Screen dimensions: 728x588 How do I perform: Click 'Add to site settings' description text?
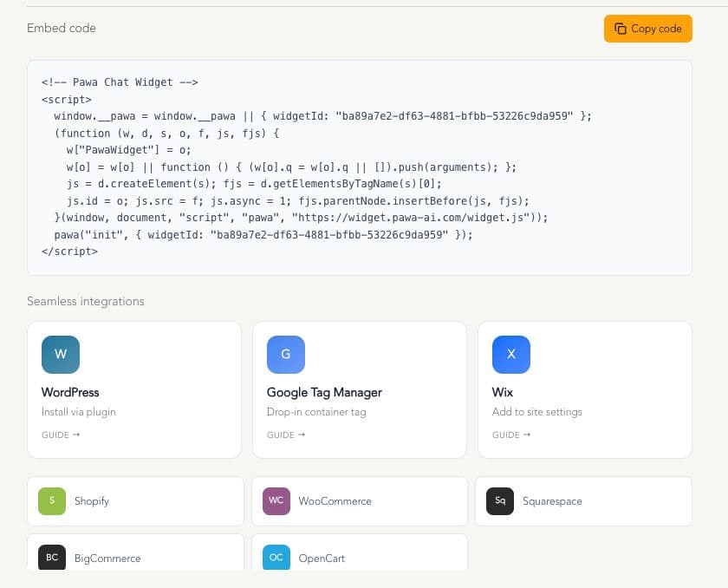[536, 412]
